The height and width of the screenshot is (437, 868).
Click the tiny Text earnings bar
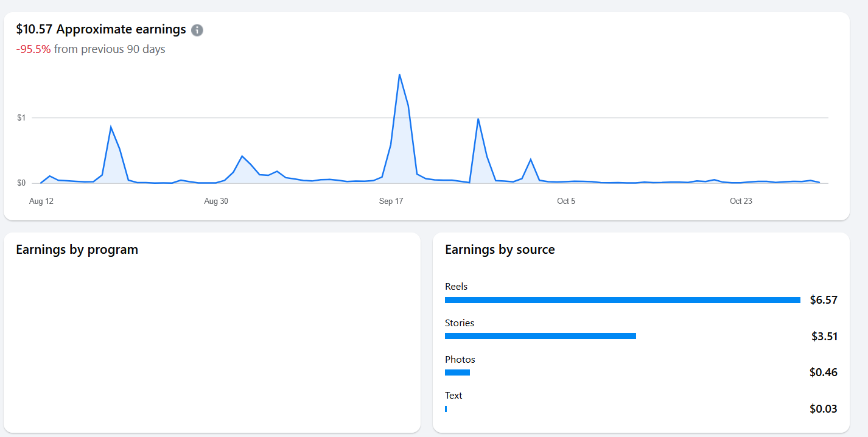point(446,409)
